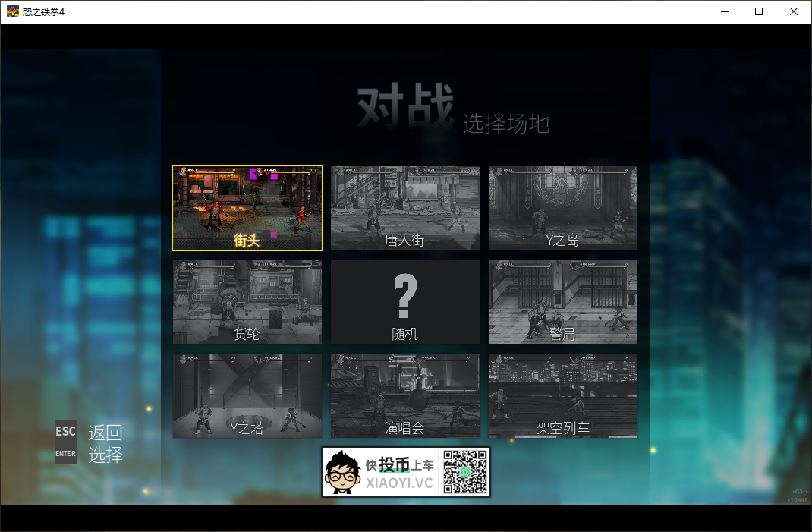
Task: Click the 怒之铁拳4 title bar icon
Action: 12,11
